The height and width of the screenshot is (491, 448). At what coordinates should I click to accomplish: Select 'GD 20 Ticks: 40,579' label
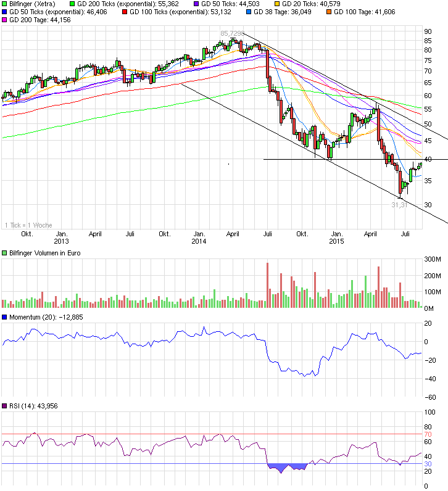coord(311,4)
